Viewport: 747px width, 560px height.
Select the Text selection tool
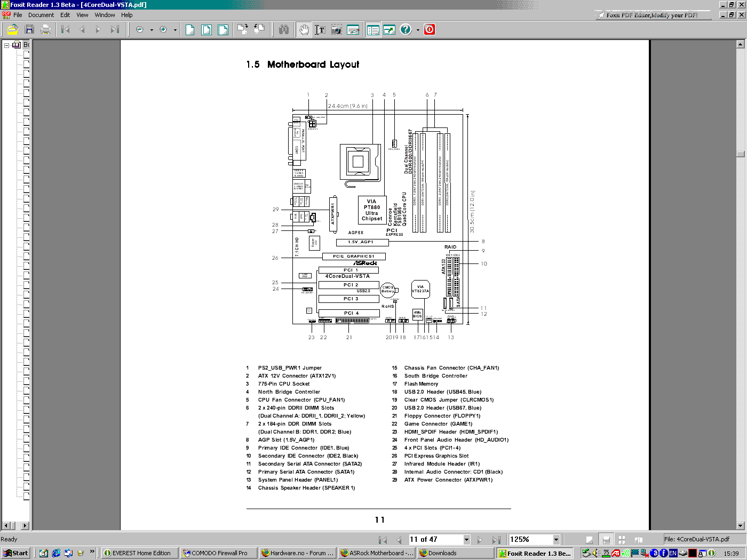coord(320,30)
